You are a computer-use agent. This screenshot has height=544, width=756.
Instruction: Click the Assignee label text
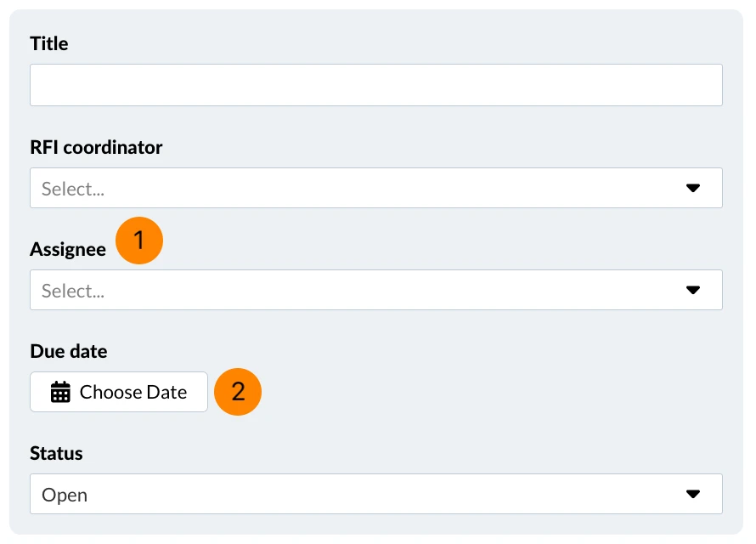point(68,249)
